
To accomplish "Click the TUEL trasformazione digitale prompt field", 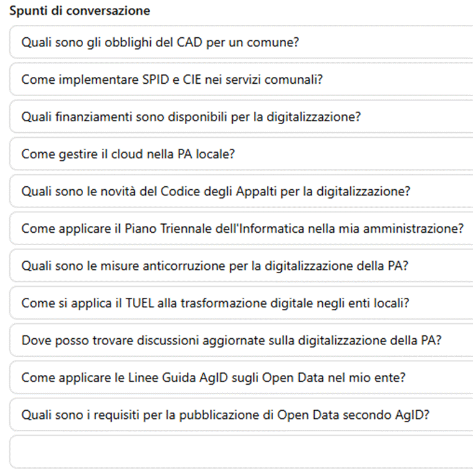I will pyautogui.click(x=241, y=303).
